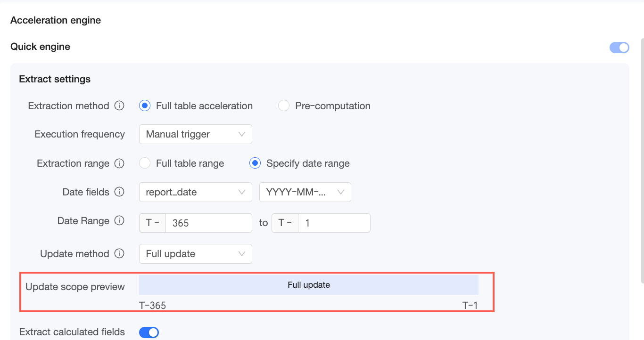Viewport: 644px width, 340px height.
Task: Open the Execution frequency dropdown
Action: point(195,134)
